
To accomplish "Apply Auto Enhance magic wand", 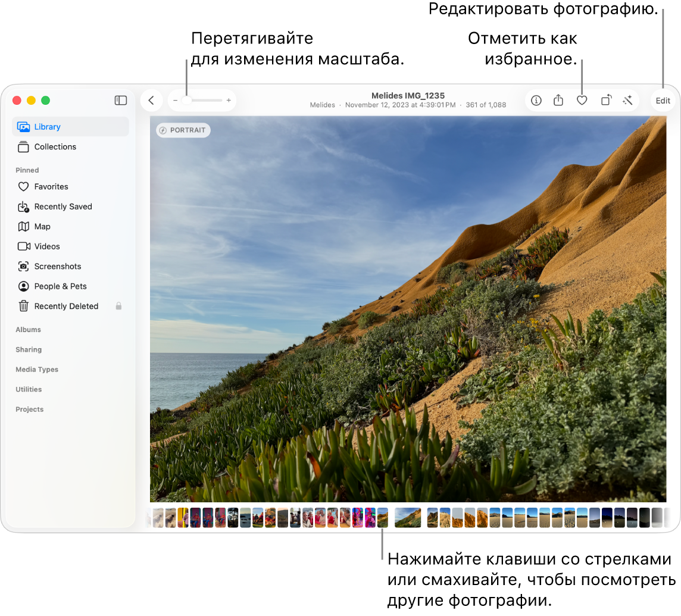I will (627, 101).
